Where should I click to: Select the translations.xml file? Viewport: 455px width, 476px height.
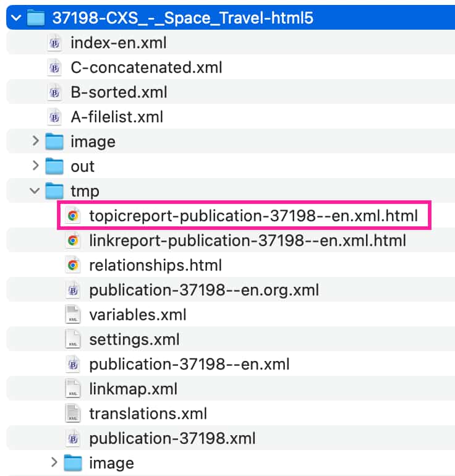pyautogui.click(x=148, y=414)
